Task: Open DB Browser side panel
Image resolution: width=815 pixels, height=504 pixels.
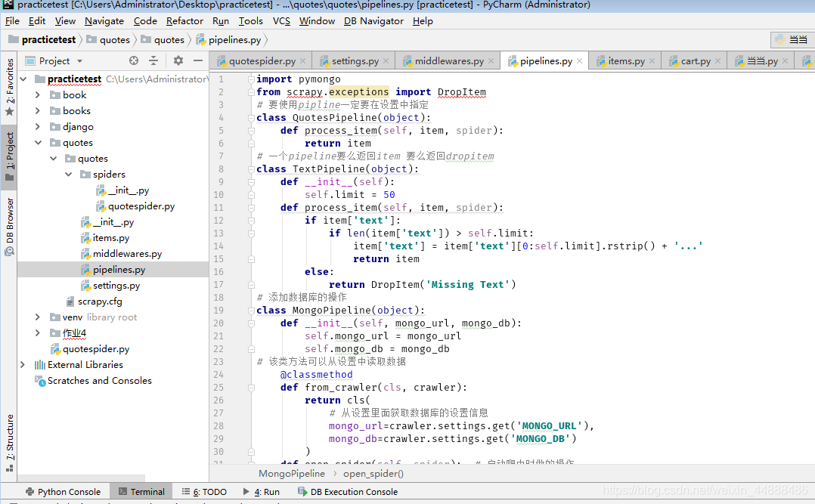Action: 10,227
